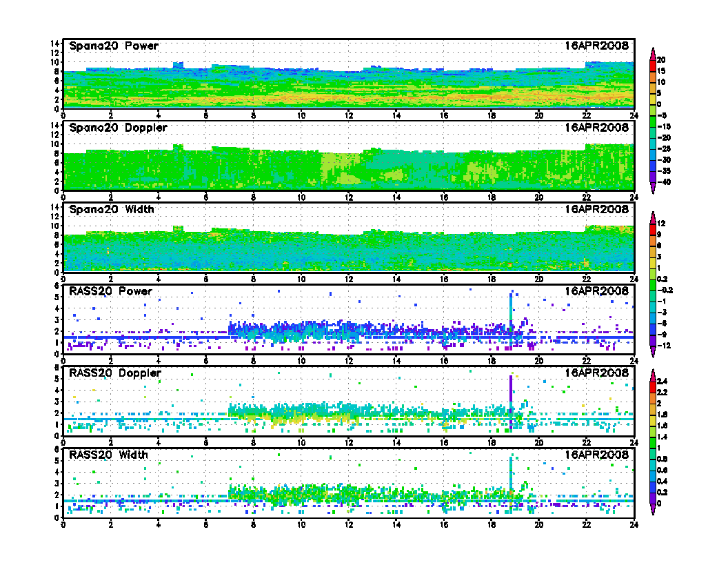Click the "RASS20 Power" panel title
728x563 pixels.
(x=110, y=291)
